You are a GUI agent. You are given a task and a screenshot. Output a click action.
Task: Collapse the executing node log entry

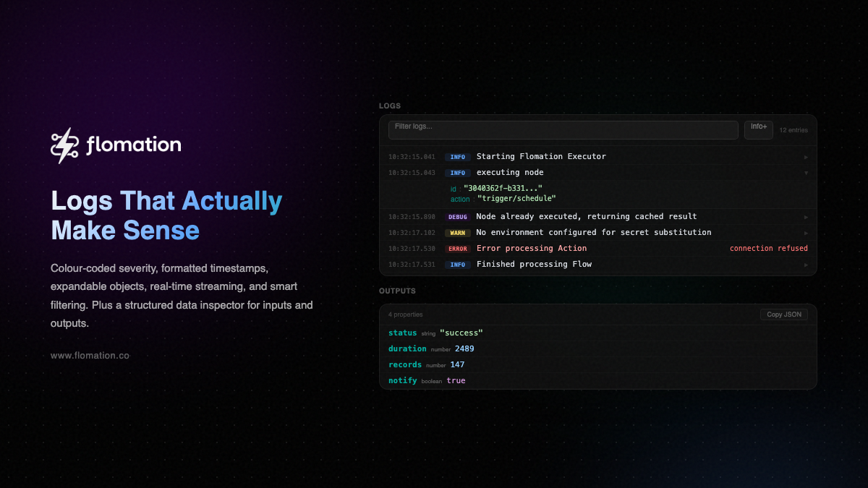click(806, 173)
